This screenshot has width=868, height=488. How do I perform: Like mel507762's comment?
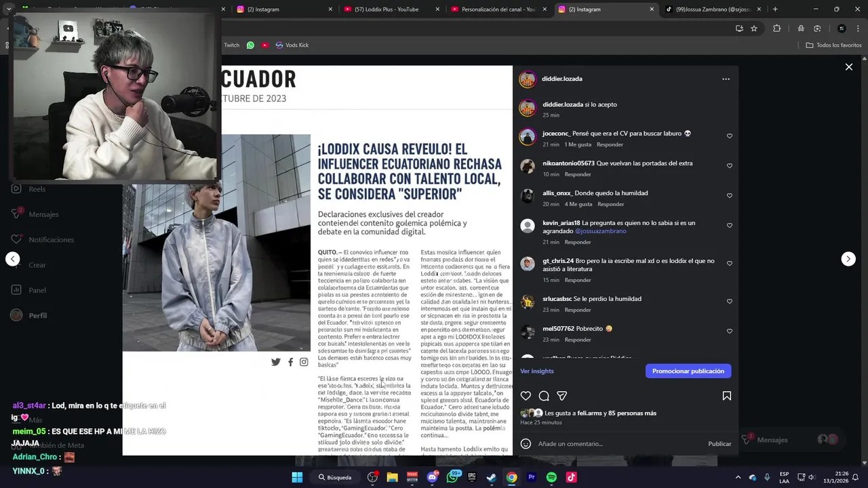point(730,331)
